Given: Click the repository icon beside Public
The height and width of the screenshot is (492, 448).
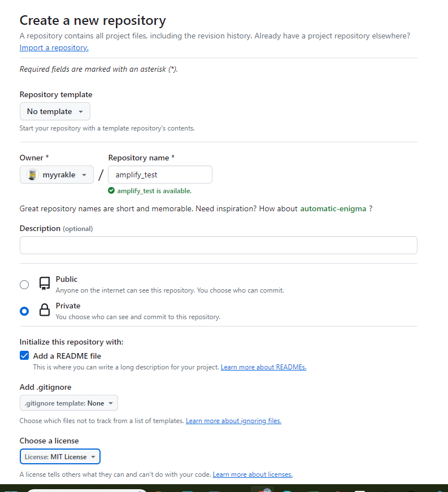Looking at the screenshot, I should point(45,284).
